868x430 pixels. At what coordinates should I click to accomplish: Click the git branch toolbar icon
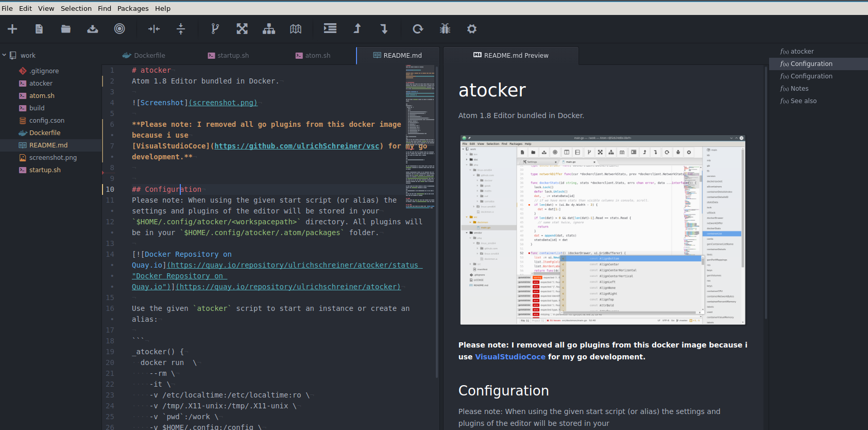pos(215,29)
